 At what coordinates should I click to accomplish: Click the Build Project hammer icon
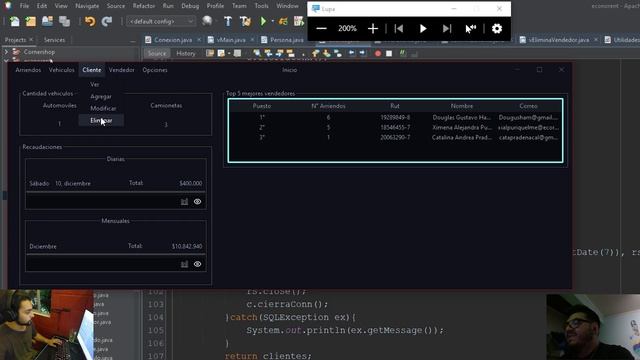228,21
